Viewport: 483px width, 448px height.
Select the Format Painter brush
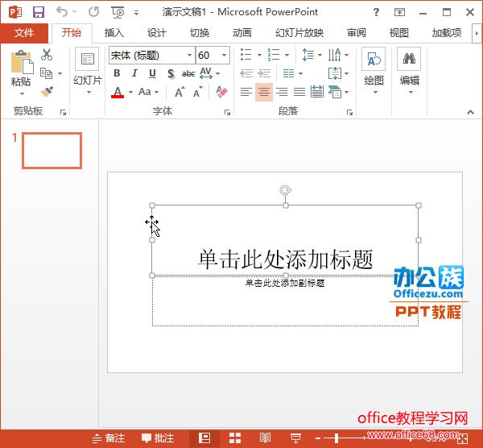coord(47,92)
